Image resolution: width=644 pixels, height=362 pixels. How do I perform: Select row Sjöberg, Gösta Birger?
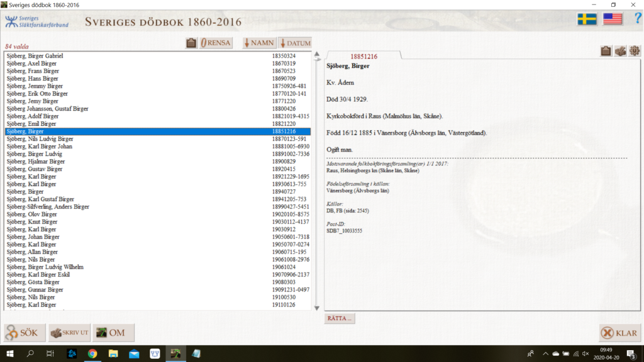pos(158,282)
